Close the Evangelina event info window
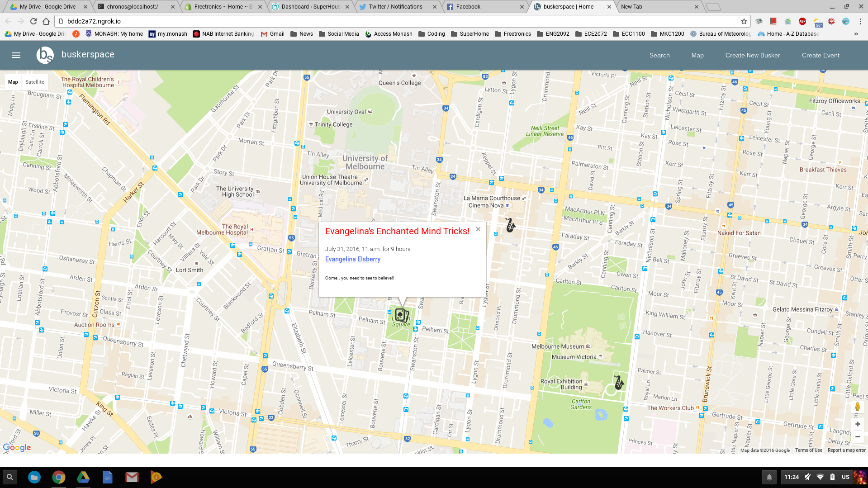Image resolution: width=868 pixels, height=488 pixels. (478, 229)
